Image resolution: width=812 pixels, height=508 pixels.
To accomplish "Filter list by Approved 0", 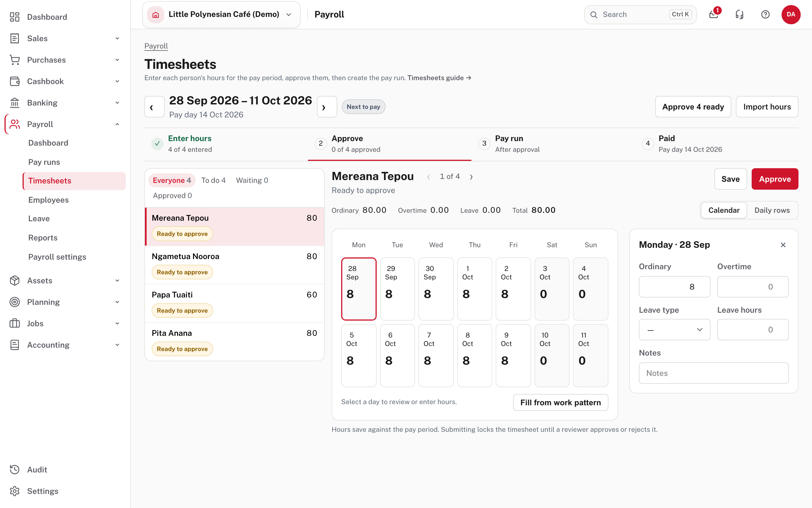I will tap(173, 196).
